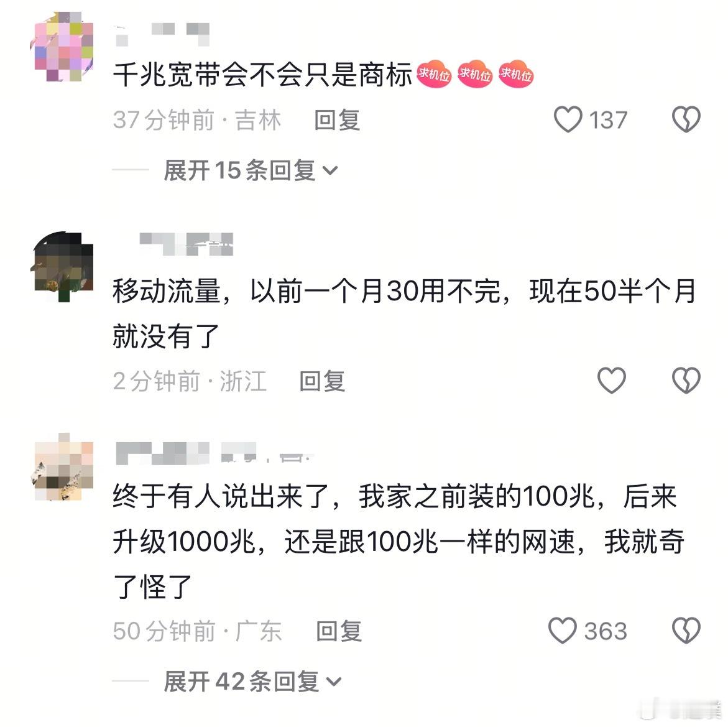Screen dimensions: 728x727
Task: Reply to the Jilin 千兆宽带 comment
Action: coord(337,120)
